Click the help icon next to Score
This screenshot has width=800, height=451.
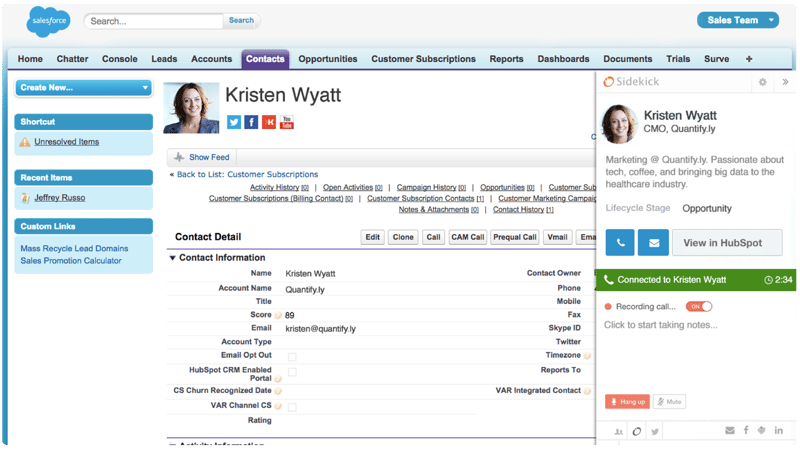(x=278, y=316)
